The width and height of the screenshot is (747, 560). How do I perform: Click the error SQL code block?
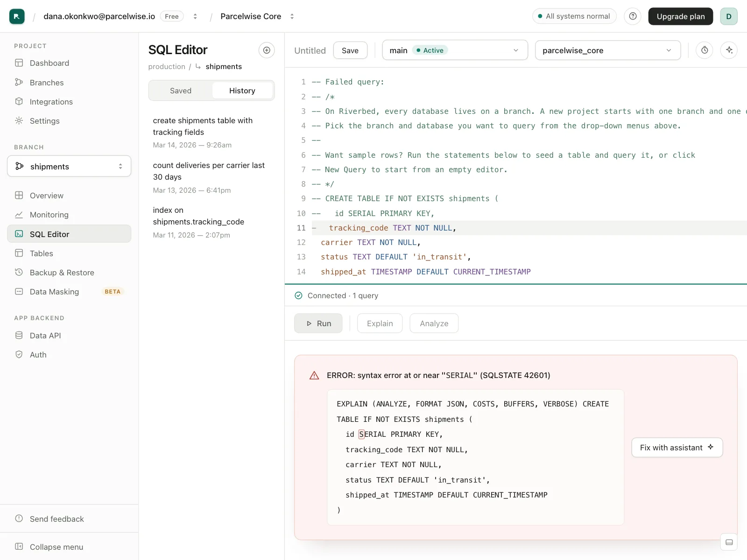pyautogui.click(x=475, y=457)
